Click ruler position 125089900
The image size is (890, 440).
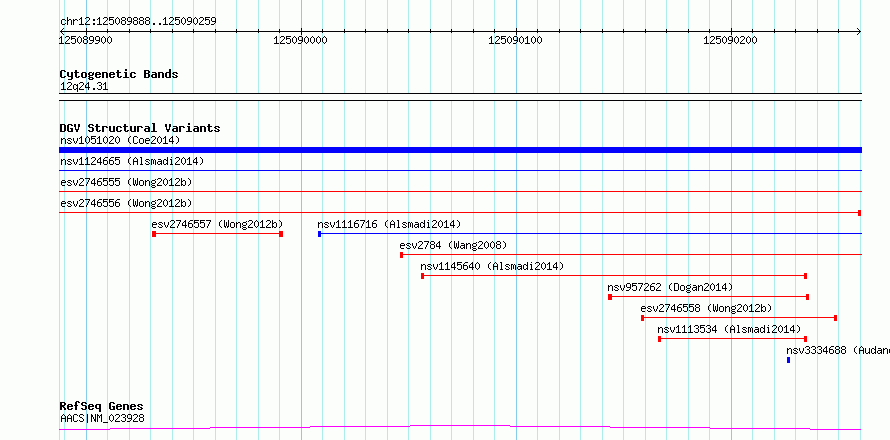[x=86, y=40]
